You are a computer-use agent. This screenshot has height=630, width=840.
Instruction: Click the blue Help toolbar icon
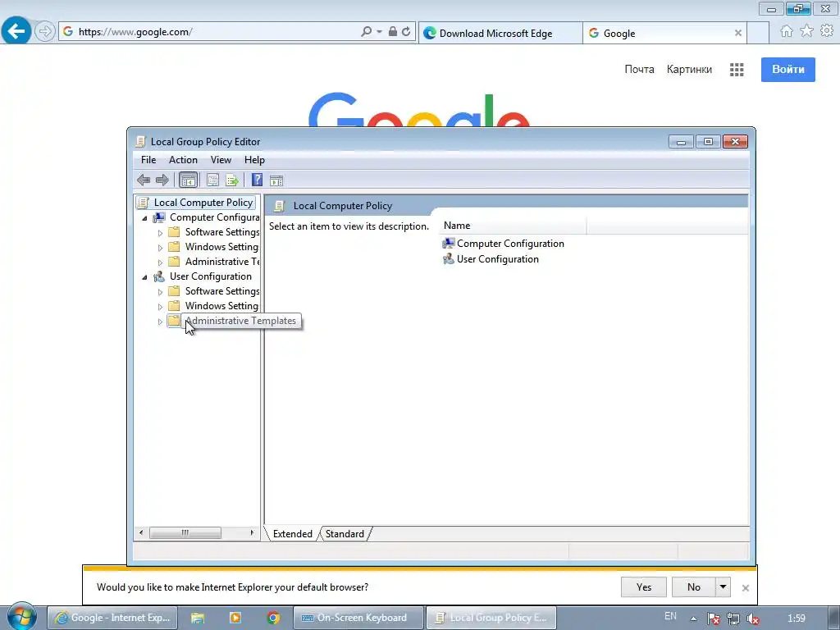click(x=257, y=180)
